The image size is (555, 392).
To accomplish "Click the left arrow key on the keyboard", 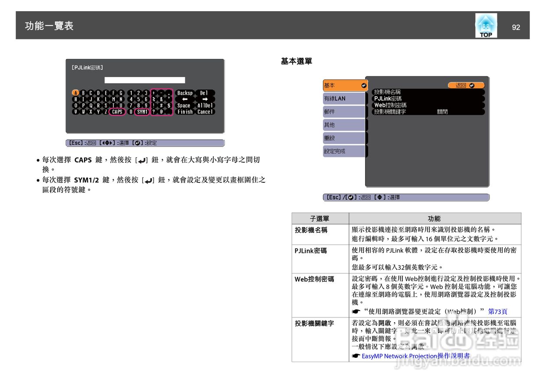I will pyautogui.click(x=185, y=99).
